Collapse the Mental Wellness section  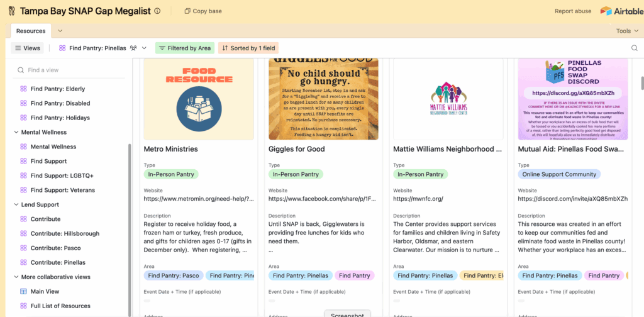tap(16, 132)
